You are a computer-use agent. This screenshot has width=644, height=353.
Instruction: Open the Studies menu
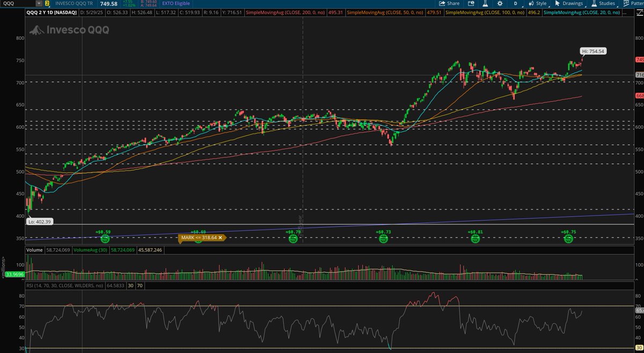[x=606, y=3]
